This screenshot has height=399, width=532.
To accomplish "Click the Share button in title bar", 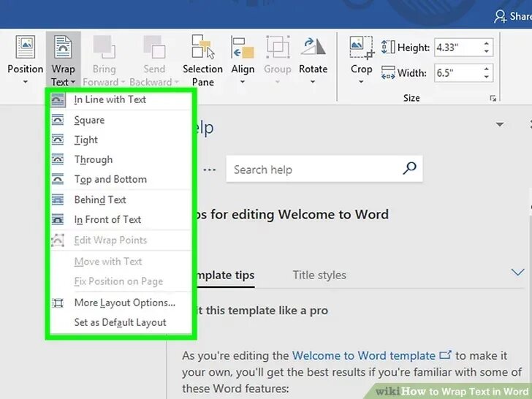I will tap(513, 16).
